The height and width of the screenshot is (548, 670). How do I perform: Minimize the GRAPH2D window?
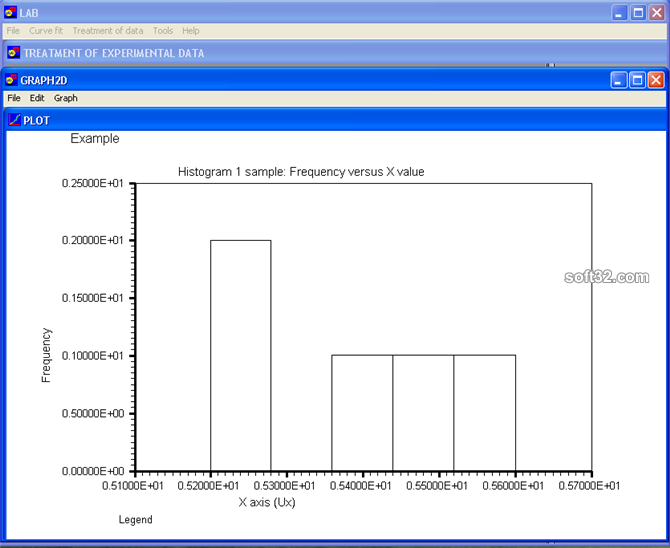[618, 80]
